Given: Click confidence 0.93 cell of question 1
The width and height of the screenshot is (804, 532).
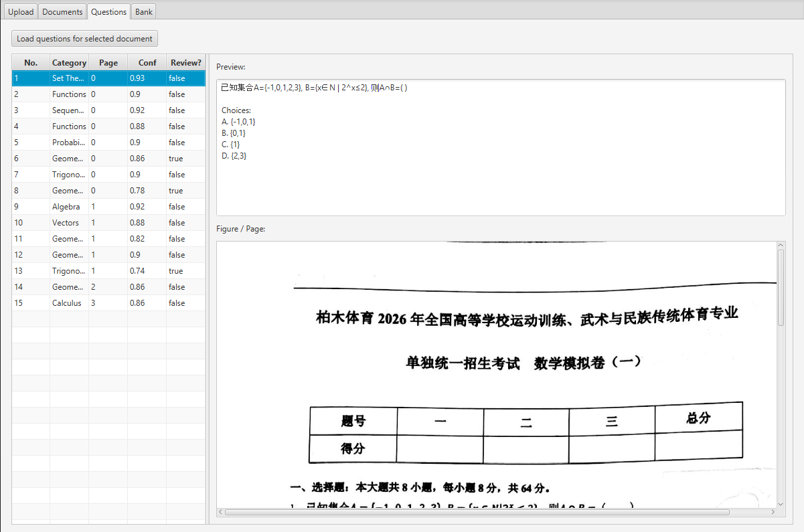Looking at the screenshot, I should pos(147,78).
